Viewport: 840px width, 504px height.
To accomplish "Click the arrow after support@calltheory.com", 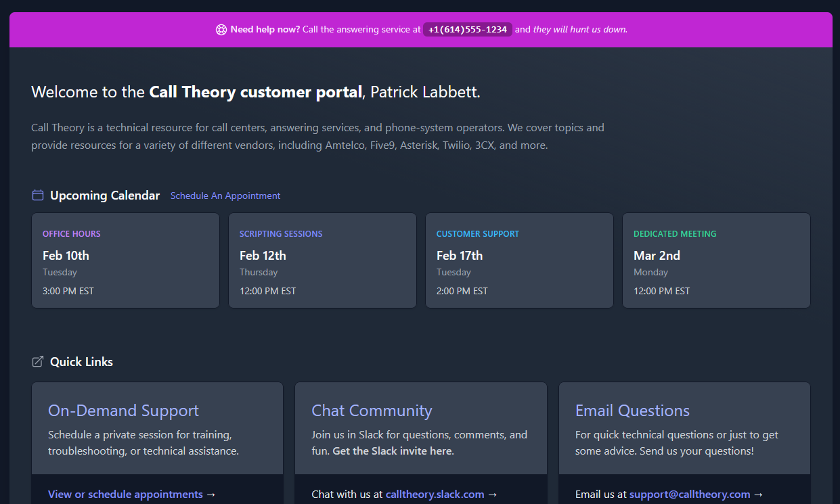I will 758,495.
